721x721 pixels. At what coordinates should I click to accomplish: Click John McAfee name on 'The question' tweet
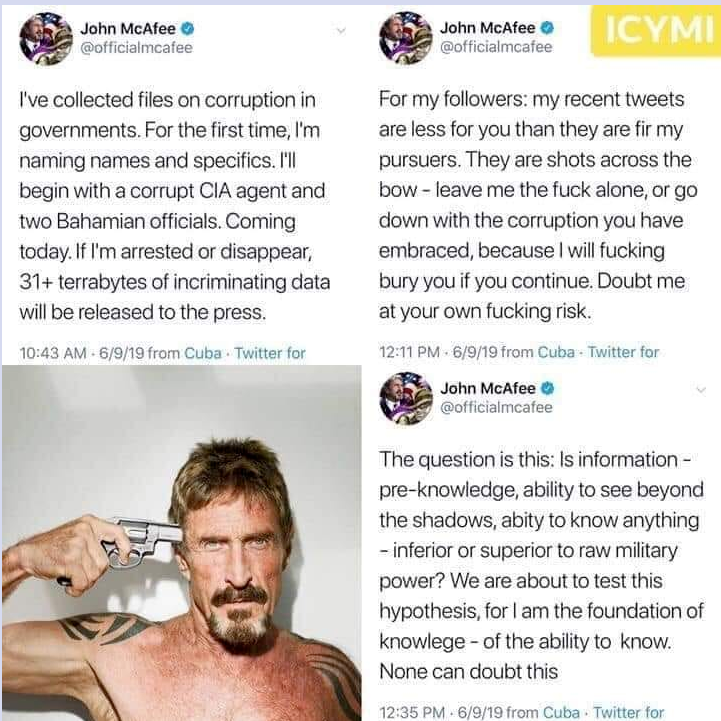[x=488, y=389]
